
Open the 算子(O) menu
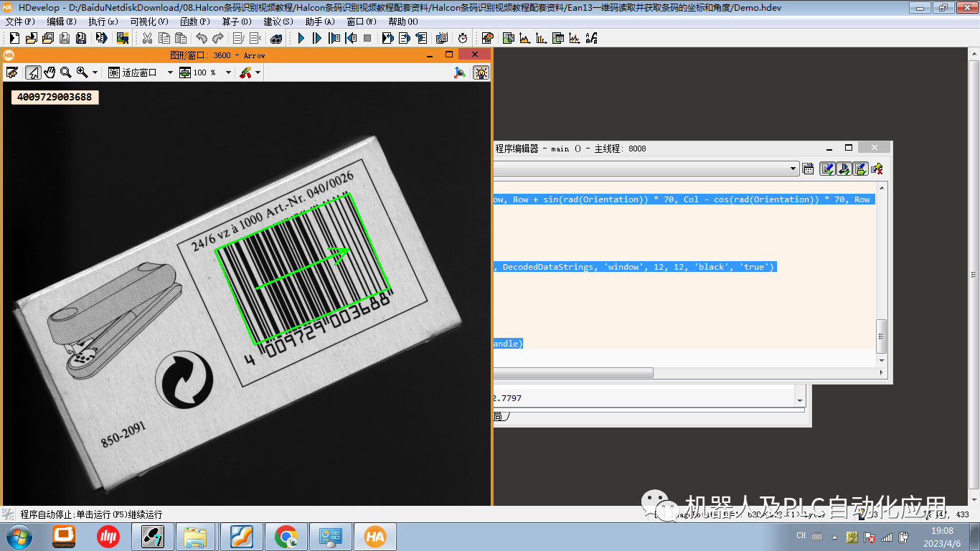click(x=236, y=22)
